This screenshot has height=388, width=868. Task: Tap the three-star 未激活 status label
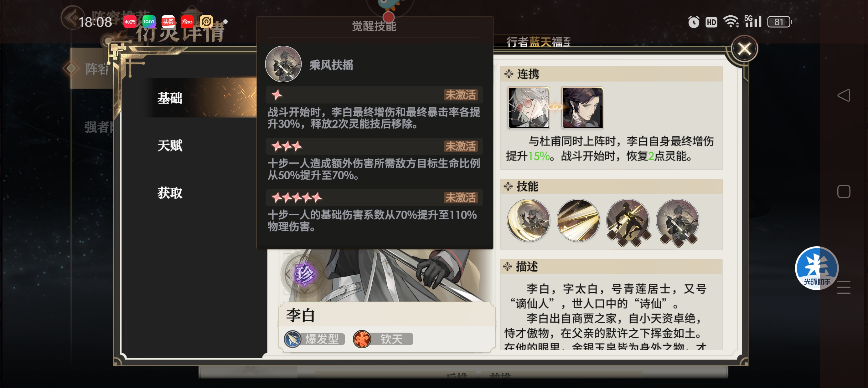[461, 146]
